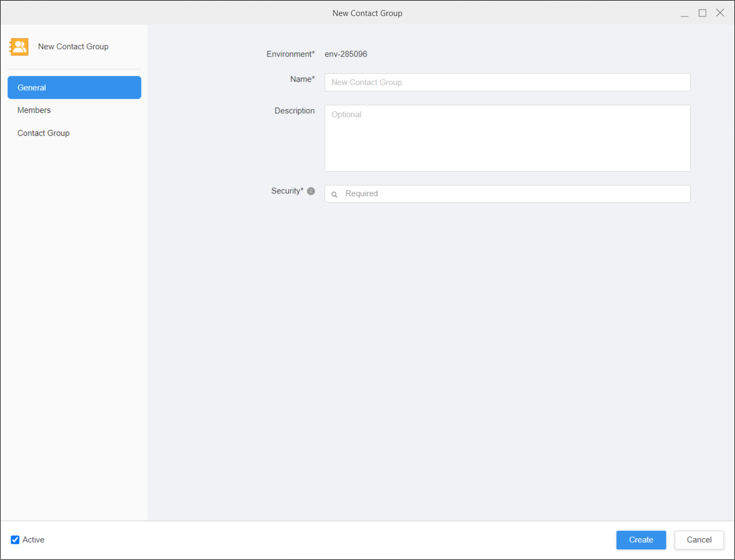Select the General tab
The image size is (735, 560).
coord(74,88)
